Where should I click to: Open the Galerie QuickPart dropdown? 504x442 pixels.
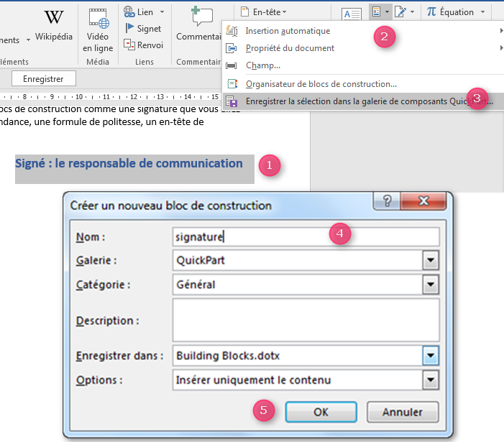pyautogui.click(x=431, y=260)
